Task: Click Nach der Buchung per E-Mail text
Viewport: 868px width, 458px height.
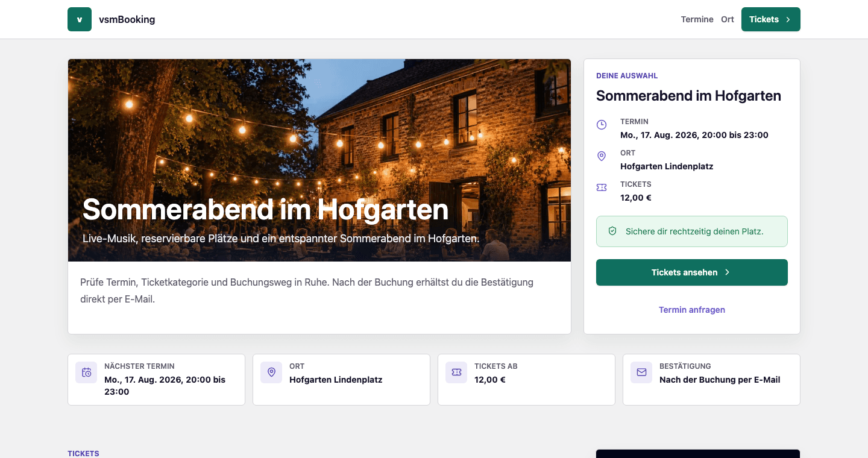Action: tap(720, 380)
